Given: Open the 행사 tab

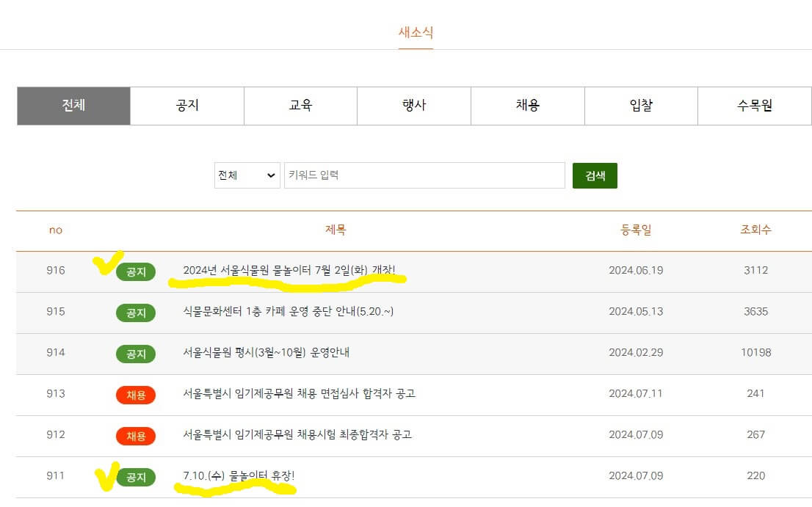Looking at the screenshot, I should [x=413, y=105].
